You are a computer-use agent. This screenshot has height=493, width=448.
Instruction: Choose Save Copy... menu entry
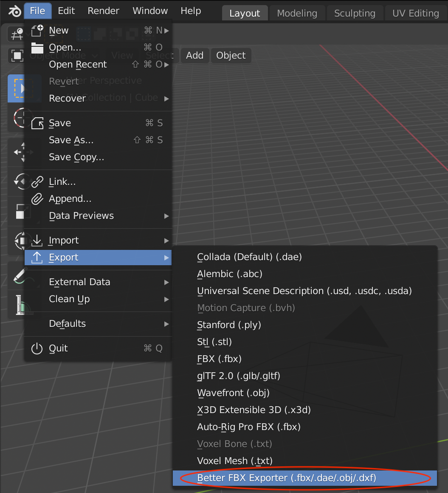click(x=99, y=157)
